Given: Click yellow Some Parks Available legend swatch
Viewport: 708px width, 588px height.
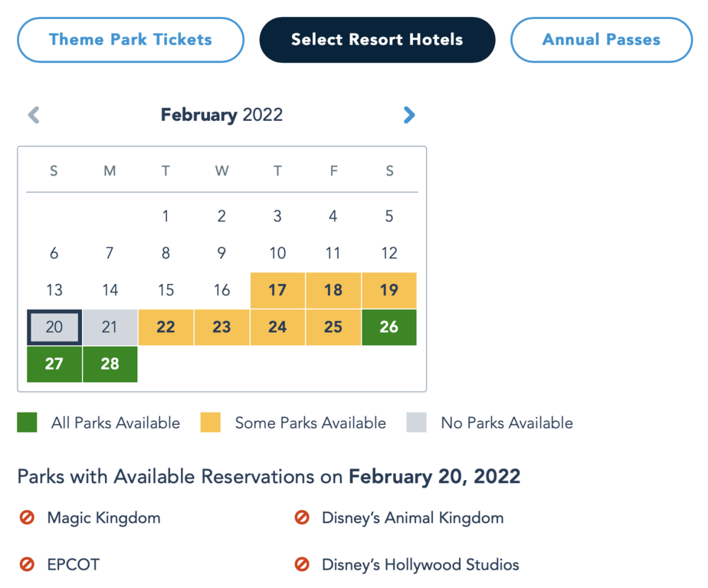Looking at the screenshot, I should 211,423.
